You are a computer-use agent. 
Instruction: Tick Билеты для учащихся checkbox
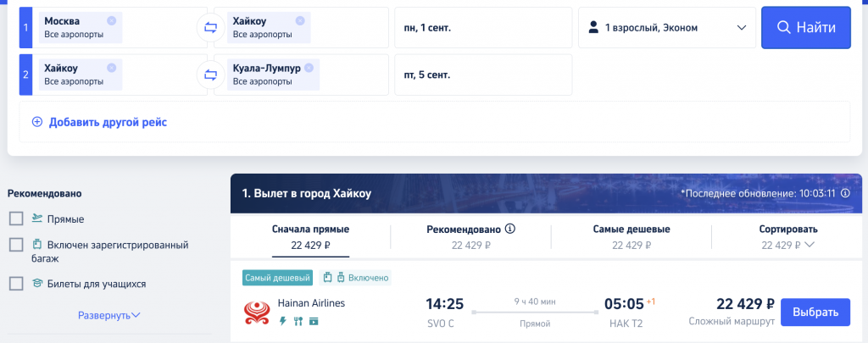pos(16,284)
